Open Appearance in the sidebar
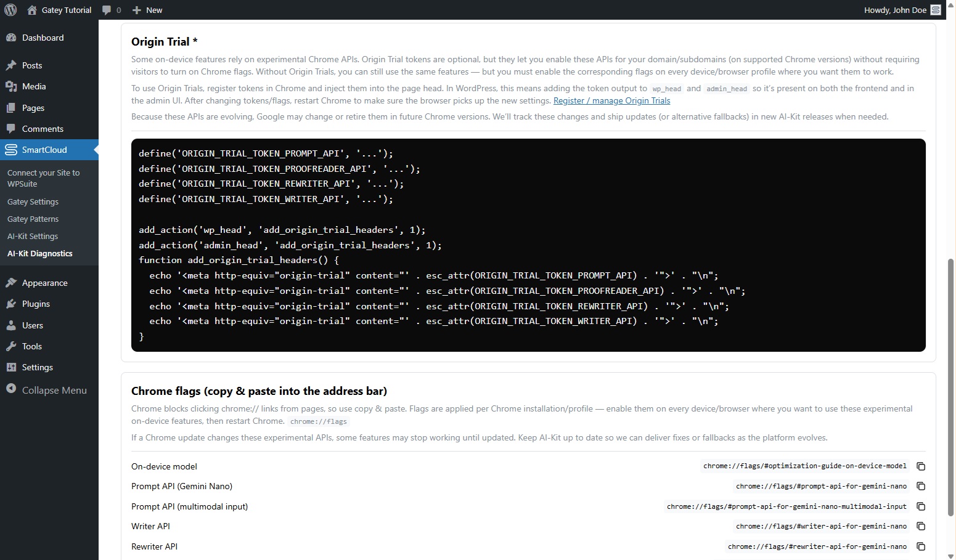 [44, 283]
